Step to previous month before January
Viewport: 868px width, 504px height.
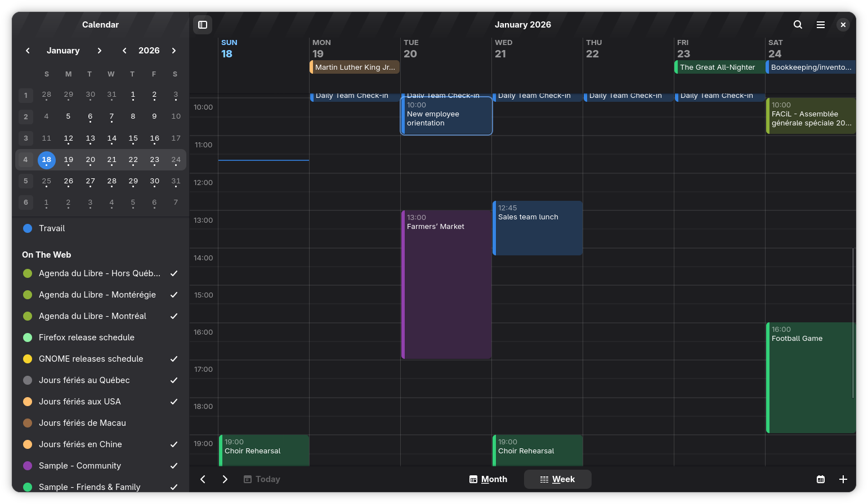(28, 51)
